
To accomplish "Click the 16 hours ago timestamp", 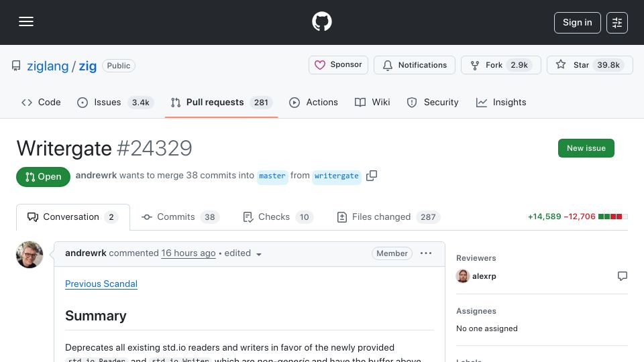I will point(188,253).
